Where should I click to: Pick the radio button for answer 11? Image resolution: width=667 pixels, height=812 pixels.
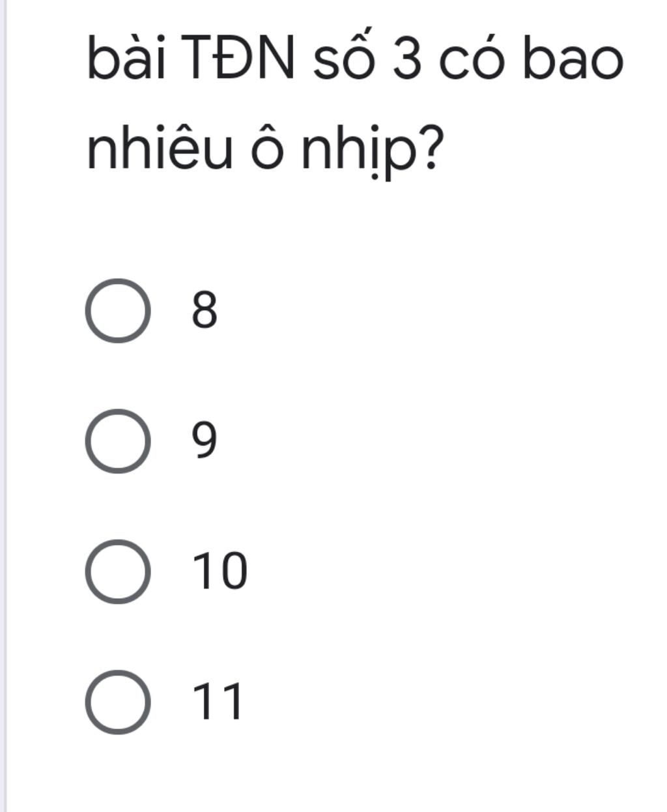pos(118,701)
